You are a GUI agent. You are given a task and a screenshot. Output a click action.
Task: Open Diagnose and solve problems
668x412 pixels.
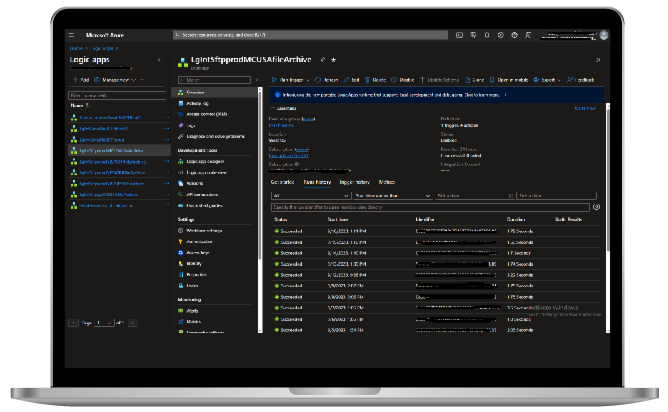point(214,136)
